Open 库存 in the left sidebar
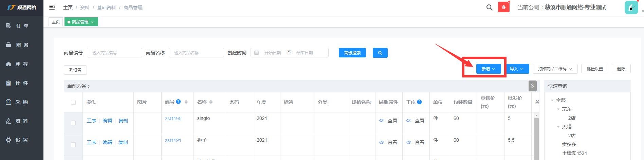 pos(22,64)
